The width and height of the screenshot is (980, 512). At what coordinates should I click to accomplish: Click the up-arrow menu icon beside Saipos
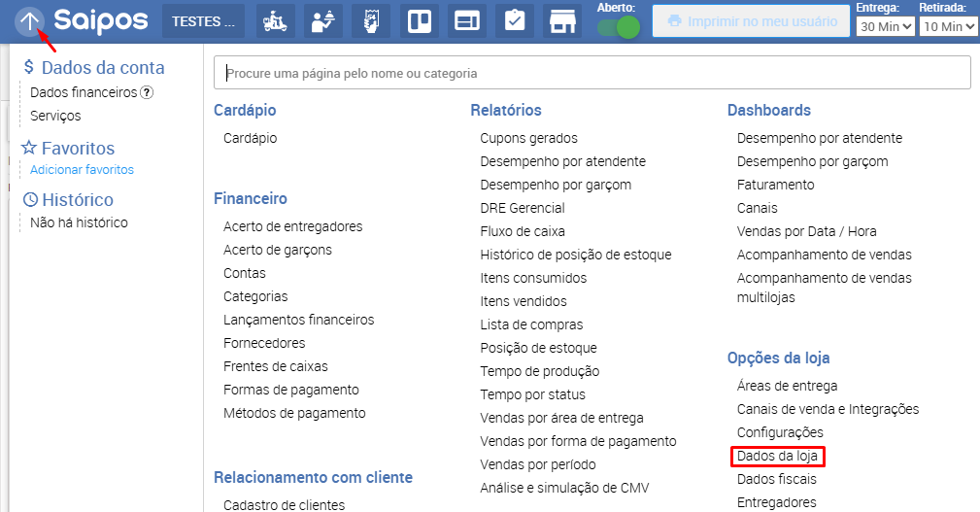pos(30,20)
